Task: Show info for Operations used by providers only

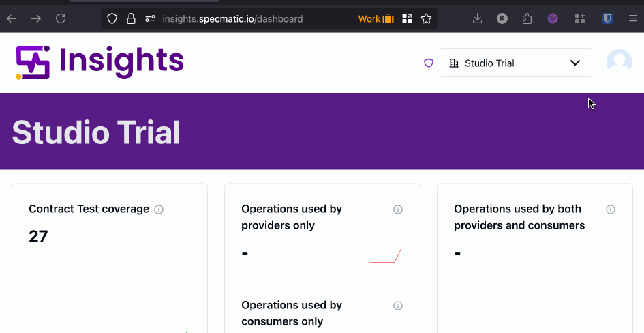Action: [x=398, y=209]
